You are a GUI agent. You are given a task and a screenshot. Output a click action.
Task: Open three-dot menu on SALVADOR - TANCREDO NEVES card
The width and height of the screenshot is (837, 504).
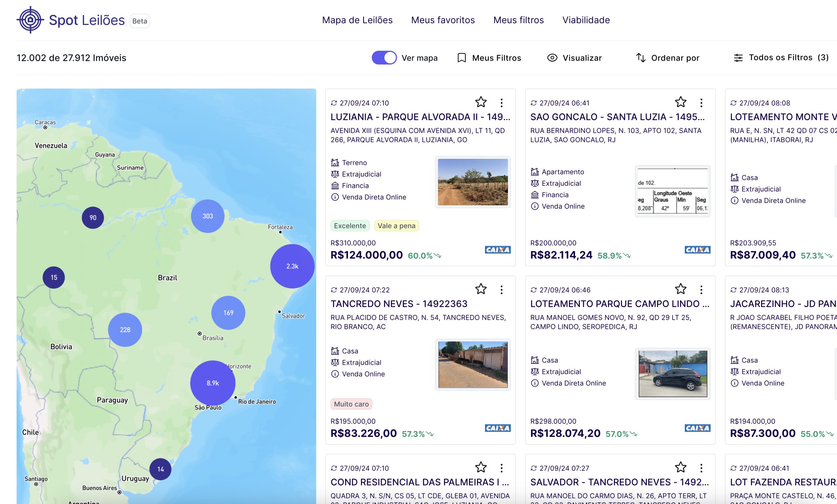(701, 468)
